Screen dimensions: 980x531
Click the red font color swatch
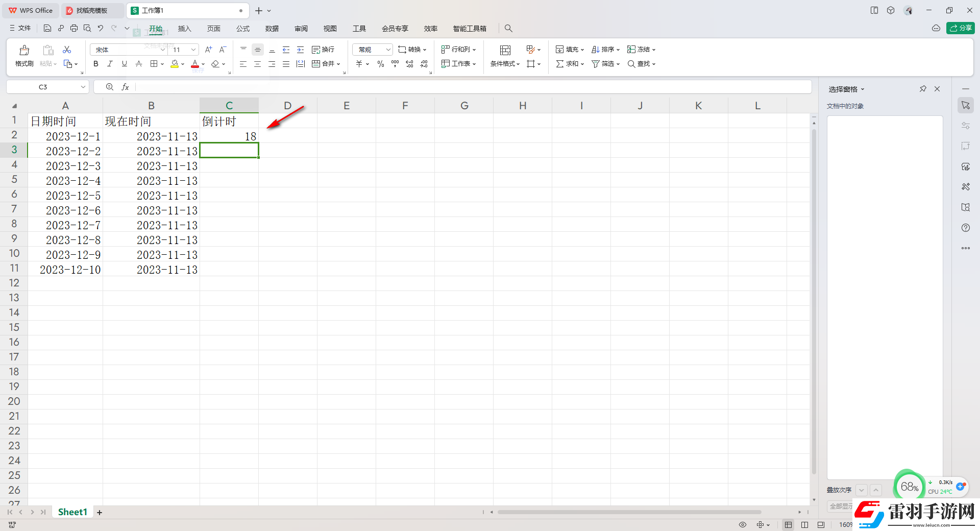tap(195, 64)
